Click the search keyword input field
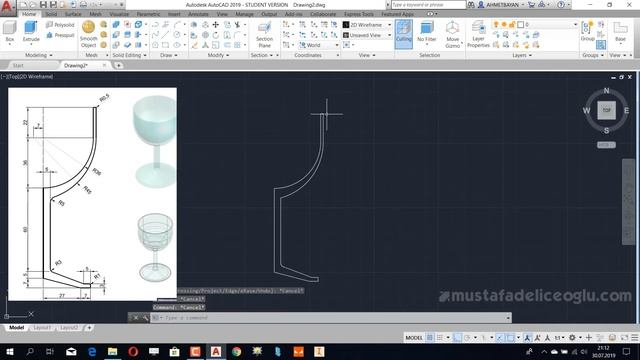The width and height of the screenshot is (640, 360). click(x=428, y=4)
